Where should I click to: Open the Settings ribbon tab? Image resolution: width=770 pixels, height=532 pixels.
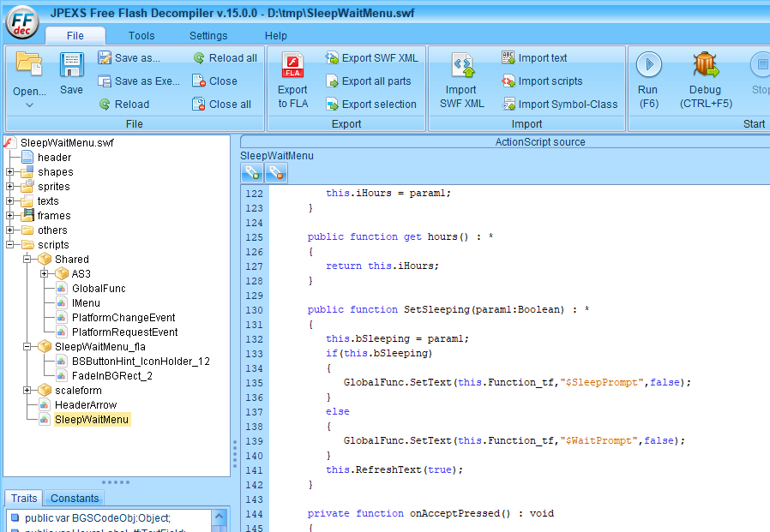(x=208, y=36)
